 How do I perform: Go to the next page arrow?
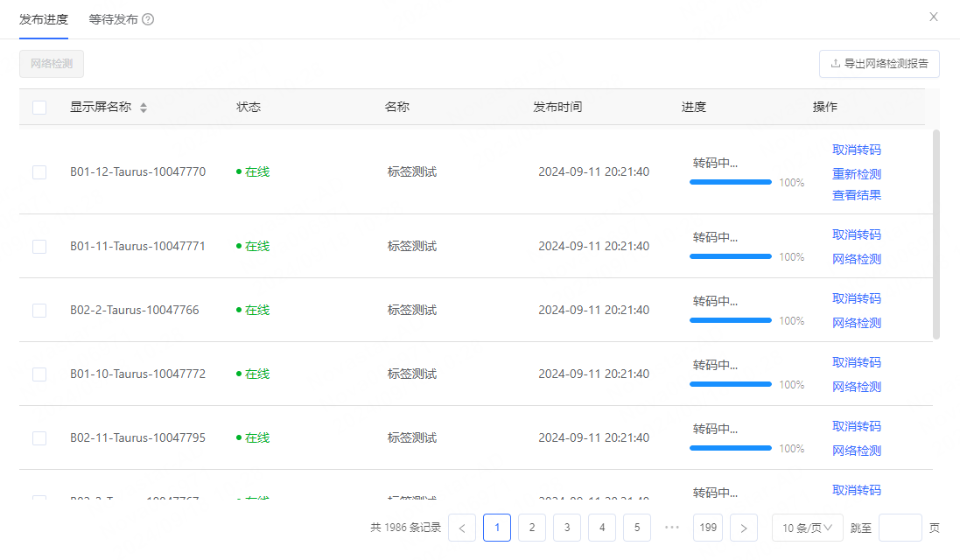(743, 528)
